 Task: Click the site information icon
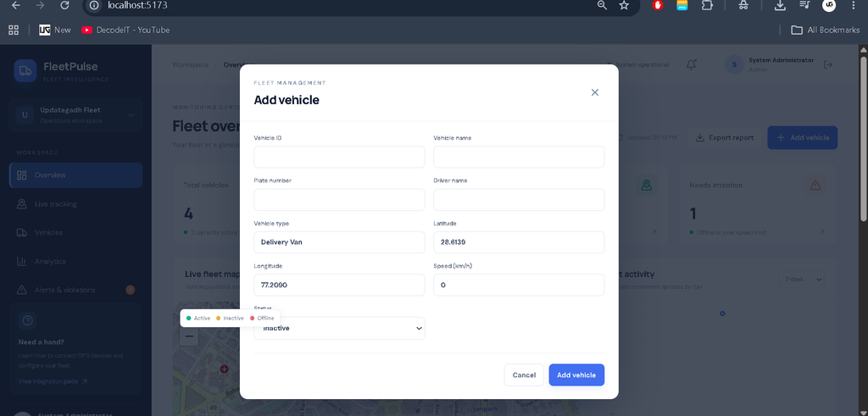[x=94, y=5]
